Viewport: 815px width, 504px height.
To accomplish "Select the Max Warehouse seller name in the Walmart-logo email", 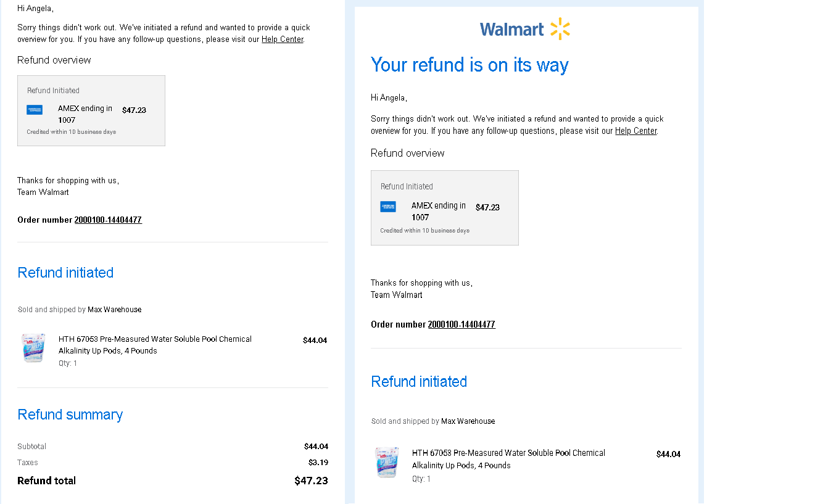I will (x=468, y=421).
